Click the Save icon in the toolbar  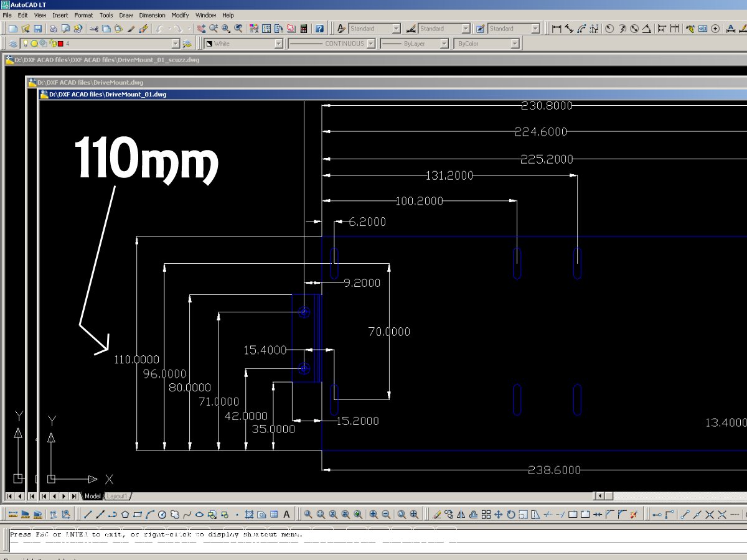click(38, 29)
